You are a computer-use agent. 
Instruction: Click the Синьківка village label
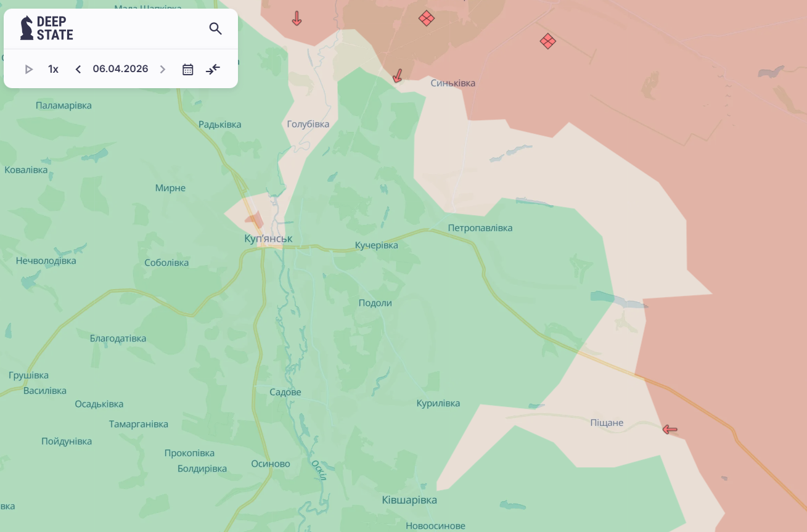click(453, 83)
